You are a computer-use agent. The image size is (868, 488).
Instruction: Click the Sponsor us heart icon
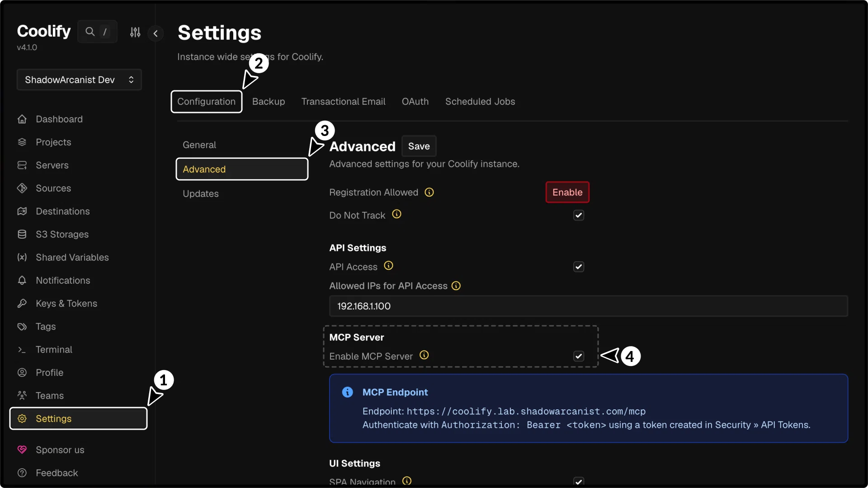tap(22, 450)
